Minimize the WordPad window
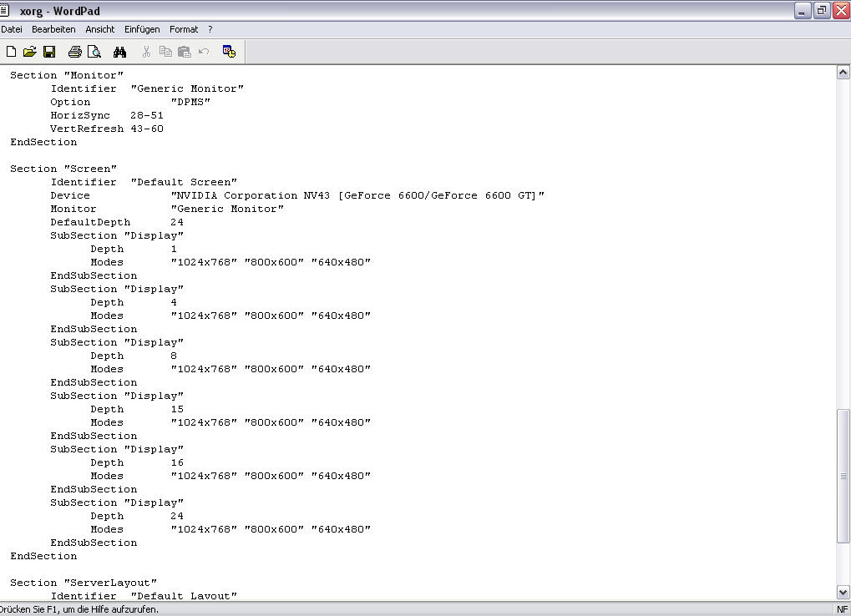851x616 pixels. (803, 10)
